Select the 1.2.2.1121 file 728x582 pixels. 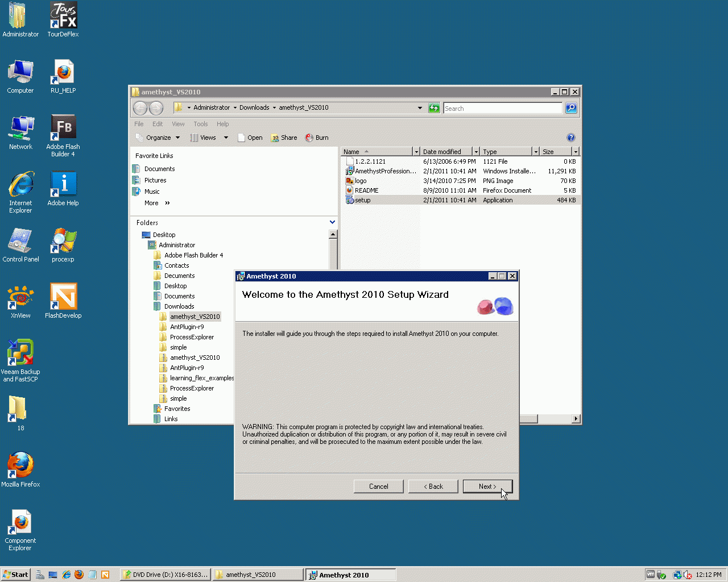pyautogui.click(x=461, y=161)
